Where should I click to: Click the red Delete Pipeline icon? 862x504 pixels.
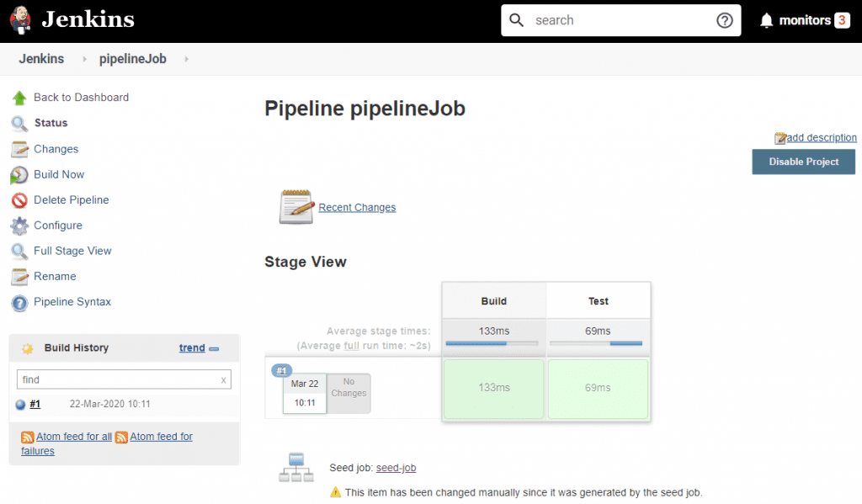point(19,200)
